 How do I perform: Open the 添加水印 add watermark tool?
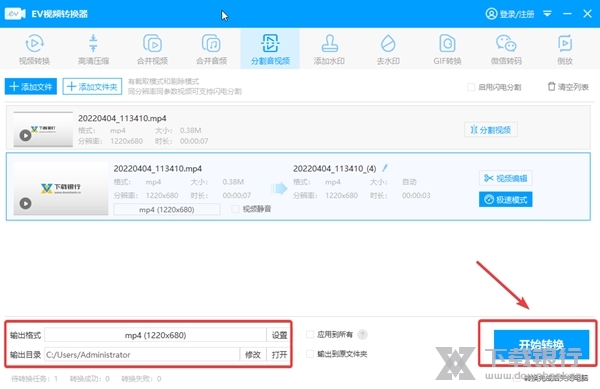(x=329, y=49)
